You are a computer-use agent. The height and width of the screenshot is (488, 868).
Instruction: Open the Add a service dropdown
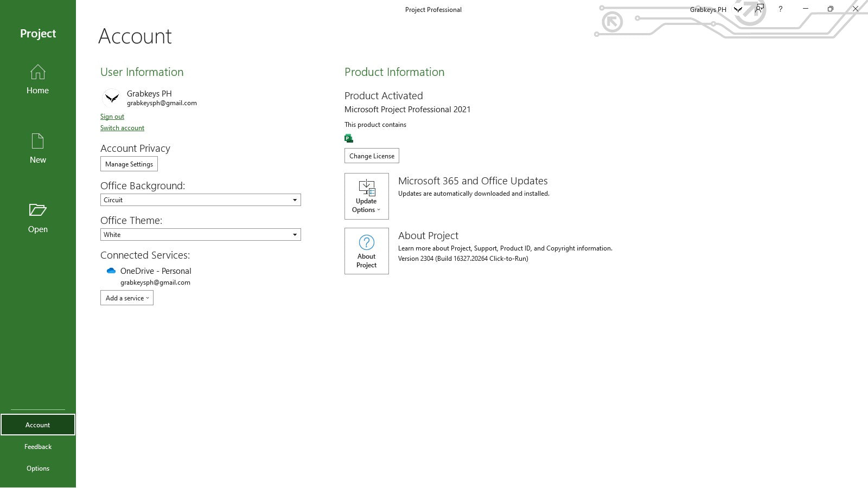[x=127, y=298]
